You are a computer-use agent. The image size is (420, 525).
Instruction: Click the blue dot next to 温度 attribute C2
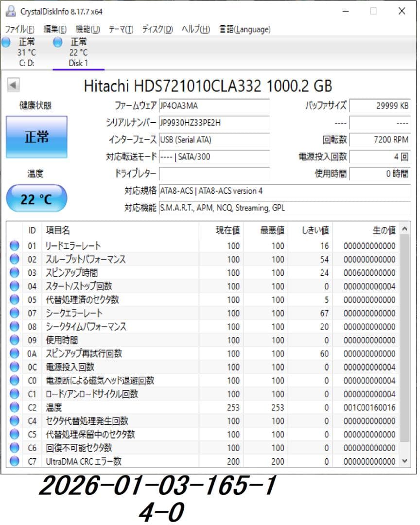[15, 408]
